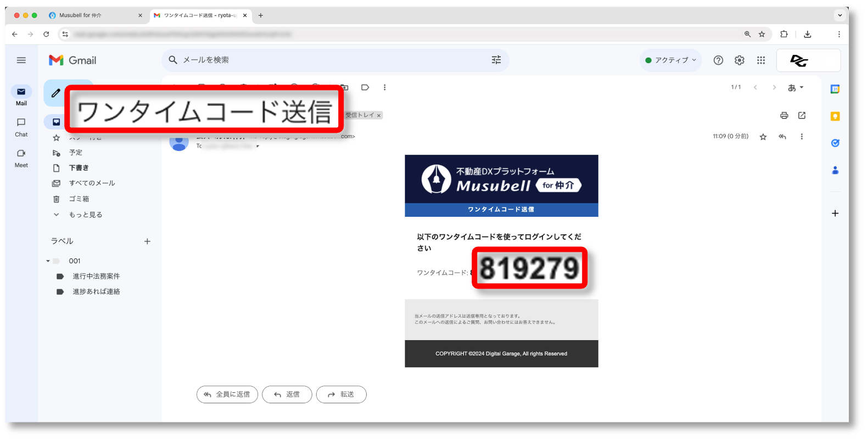The height and width of the screenshot is (440, 868).
Task: Show search options filter icon
Action: 496,60
